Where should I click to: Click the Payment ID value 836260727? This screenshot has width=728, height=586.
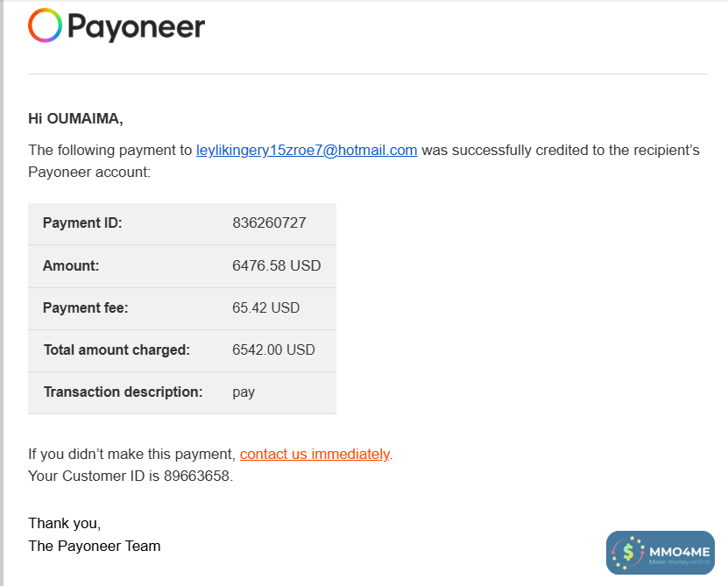click(269, 222)
